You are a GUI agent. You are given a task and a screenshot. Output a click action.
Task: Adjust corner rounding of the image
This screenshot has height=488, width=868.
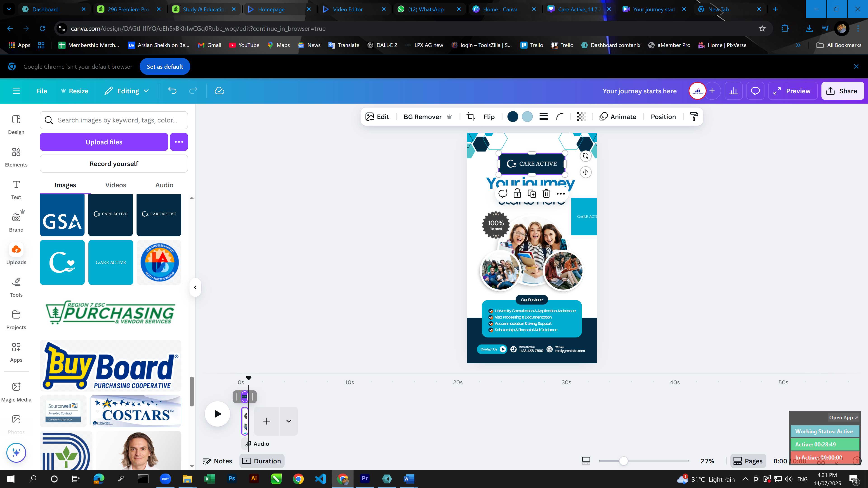[560, 117]
